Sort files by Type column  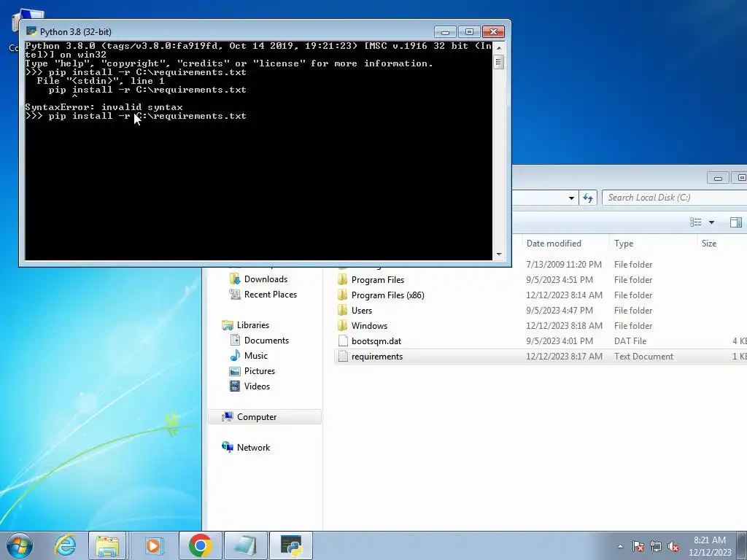(x=624, y=244)
